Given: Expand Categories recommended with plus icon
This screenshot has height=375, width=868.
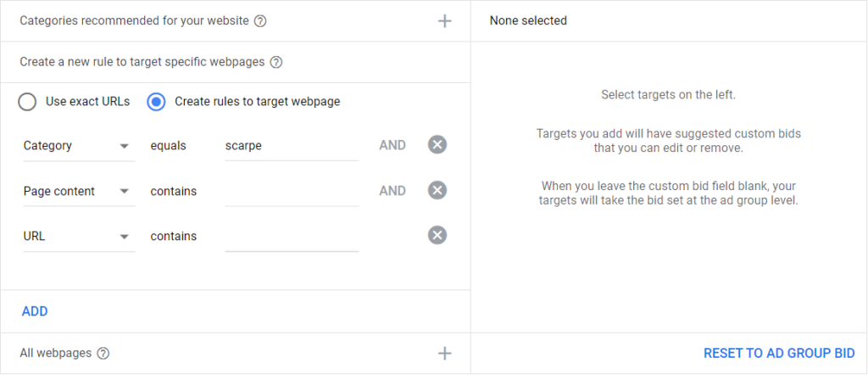Looking at the screenshot, I should pos(445,21).
